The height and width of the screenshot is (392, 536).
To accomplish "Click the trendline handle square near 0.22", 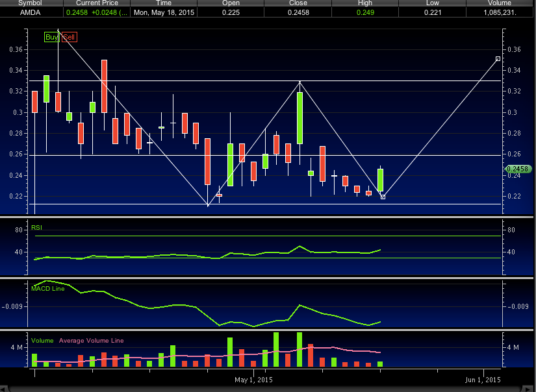I will [x=383, y=197].
